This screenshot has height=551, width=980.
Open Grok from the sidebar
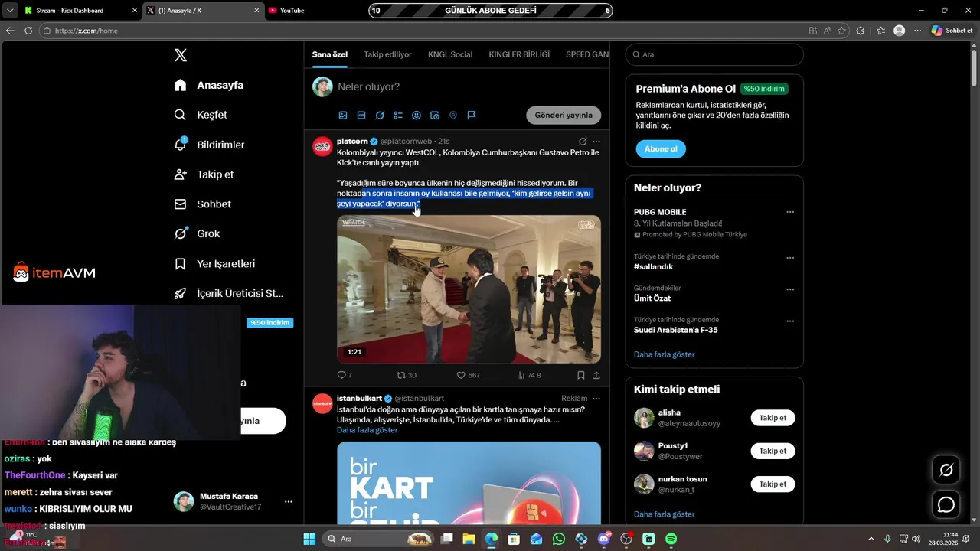tap(197, 233)
